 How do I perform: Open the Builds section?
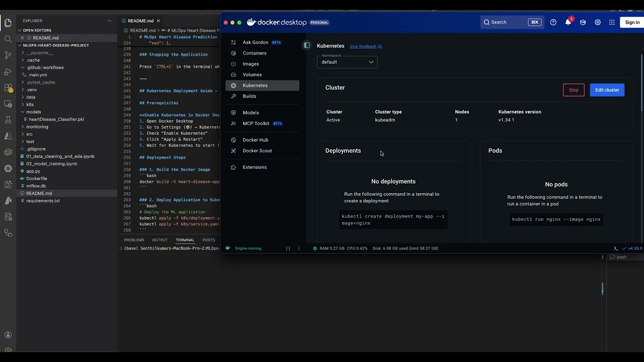pos(262,96)
